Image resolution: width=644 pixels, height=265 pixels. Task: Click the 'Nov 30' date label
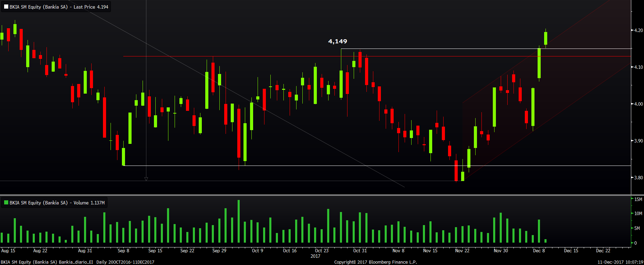coord(501,251)
